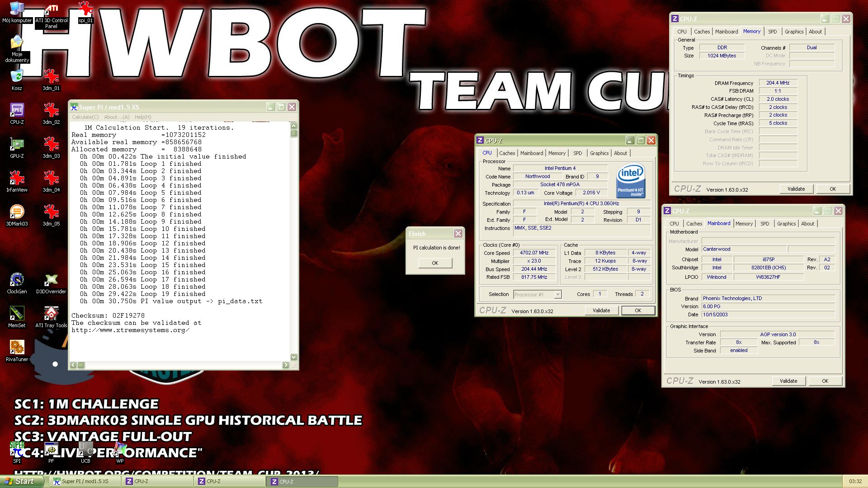Screen dimensions: 868x488
Task: Launch IrfanView desktop shortcut
Action: coord(17,182)
